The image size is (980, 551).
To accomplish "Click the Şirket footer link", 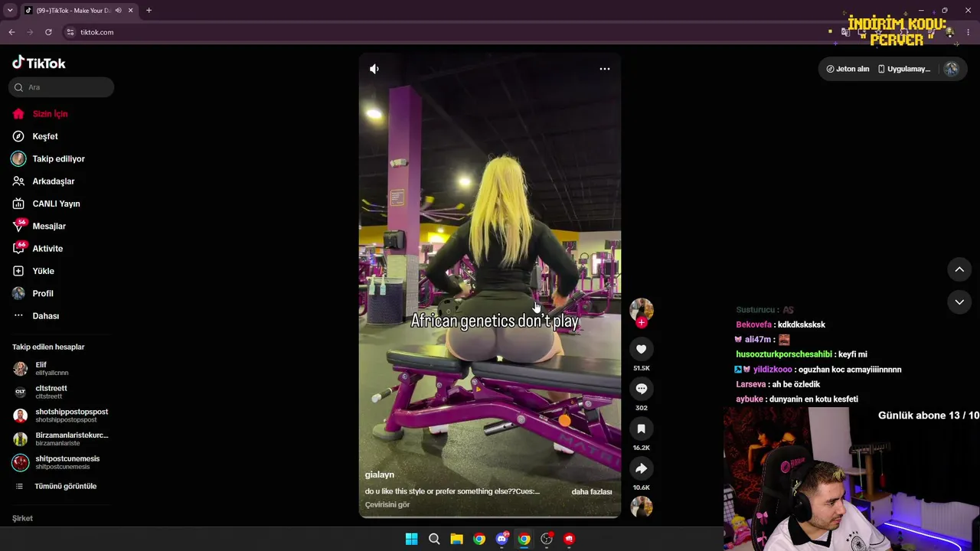I will (22, 518).
